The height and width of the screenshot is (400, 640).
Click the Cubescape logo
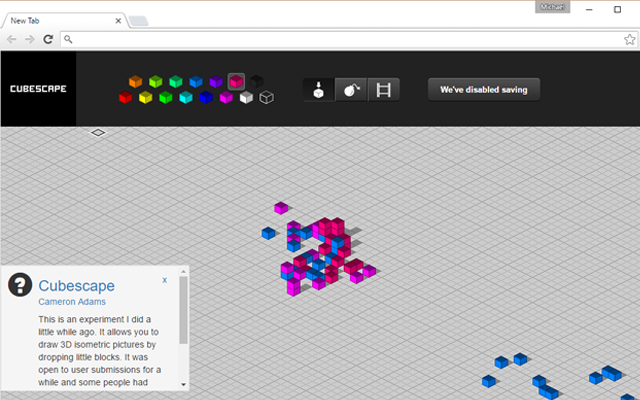click(x=38, y=89)
